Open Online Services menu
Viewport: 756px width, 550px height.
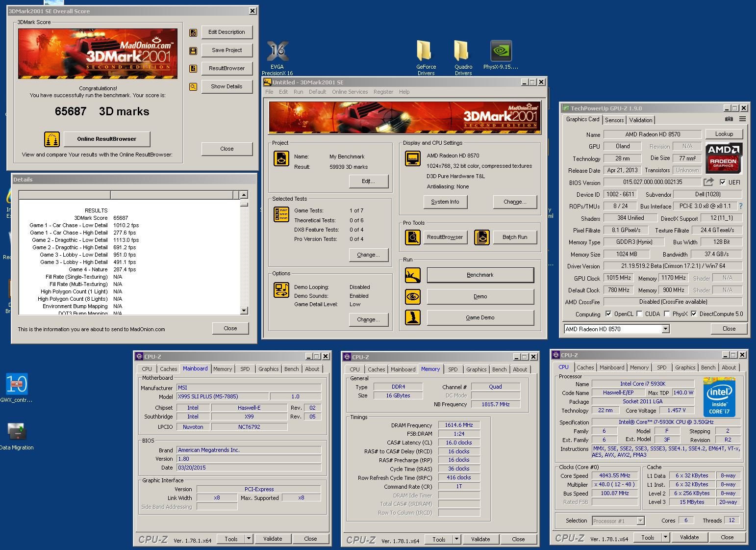tap(350, 92)
